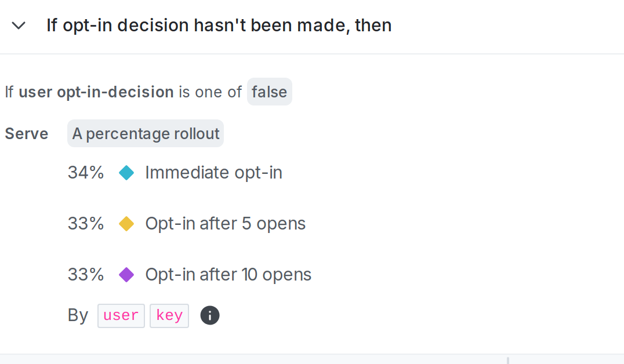This screenshot has height=364, width=624.
Task: Expand the chevron beside the rule title
Action: point(18,26)
